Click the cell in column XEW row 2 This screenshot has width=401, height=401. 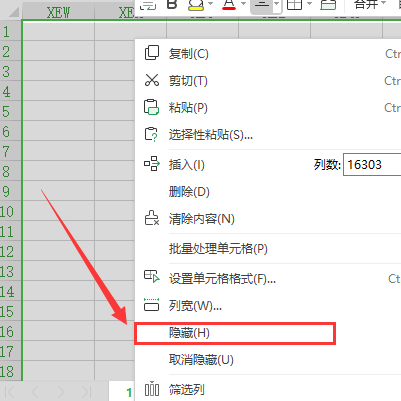tap(59, 51)
